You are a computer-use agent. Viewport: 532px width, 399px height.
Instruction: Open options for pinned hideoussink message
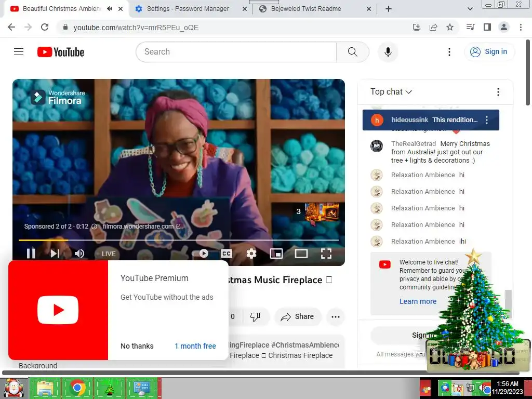point(487,120)
